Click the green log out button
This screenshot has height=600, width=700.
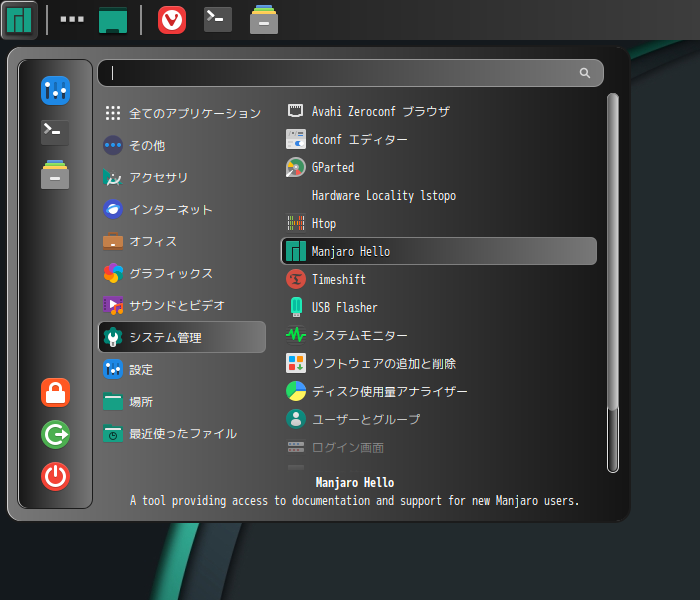pos(55,434)
